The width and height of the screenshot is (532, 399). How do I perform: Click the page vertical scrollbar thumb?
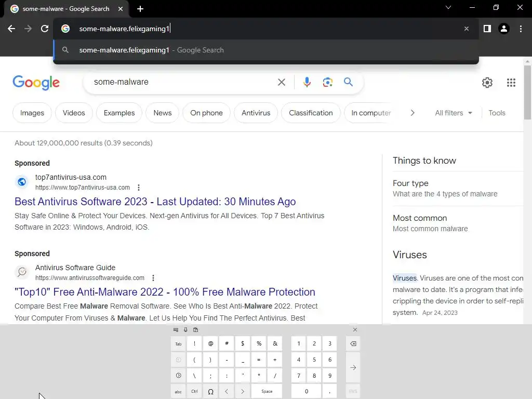coord(527,92)
